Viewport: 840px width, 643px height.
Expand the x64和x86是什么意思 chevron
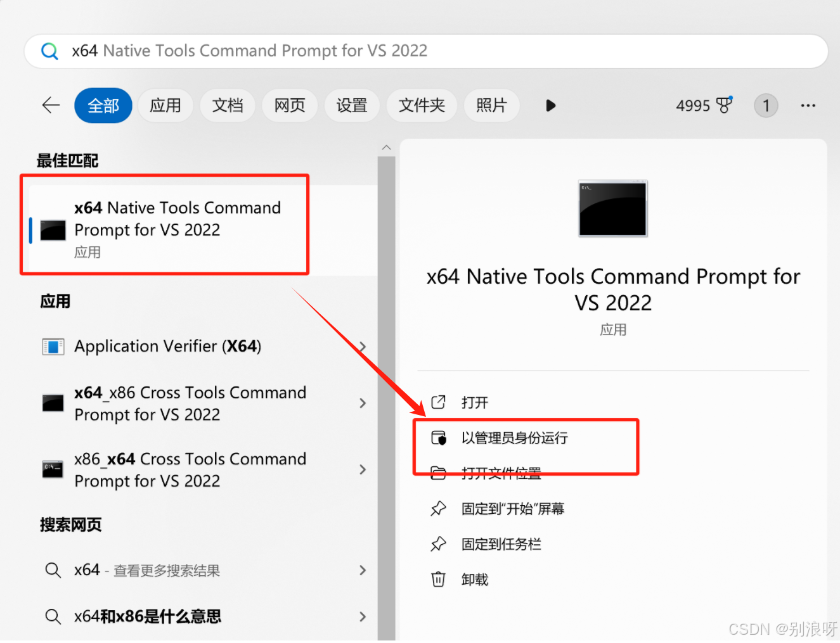pyautogui.click(x=363, y=616)
